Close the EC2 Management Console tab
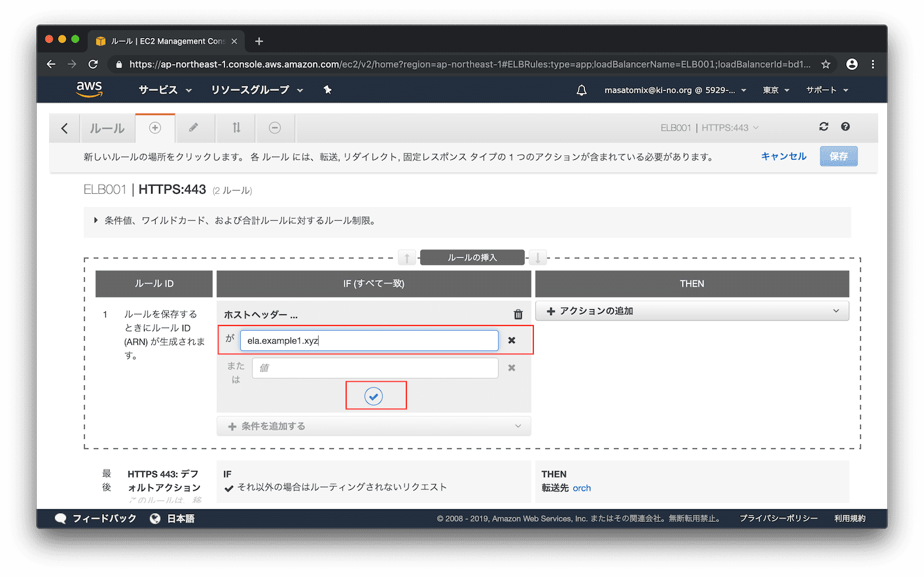 234,41
